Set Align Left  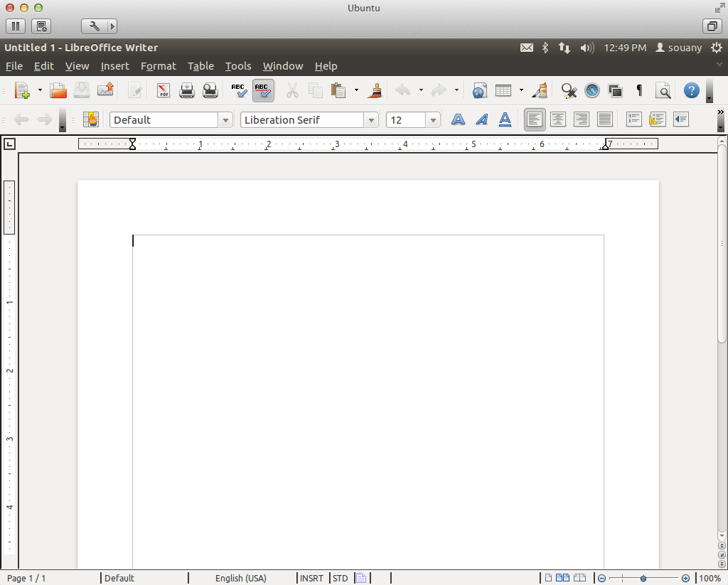coord(535,119)
